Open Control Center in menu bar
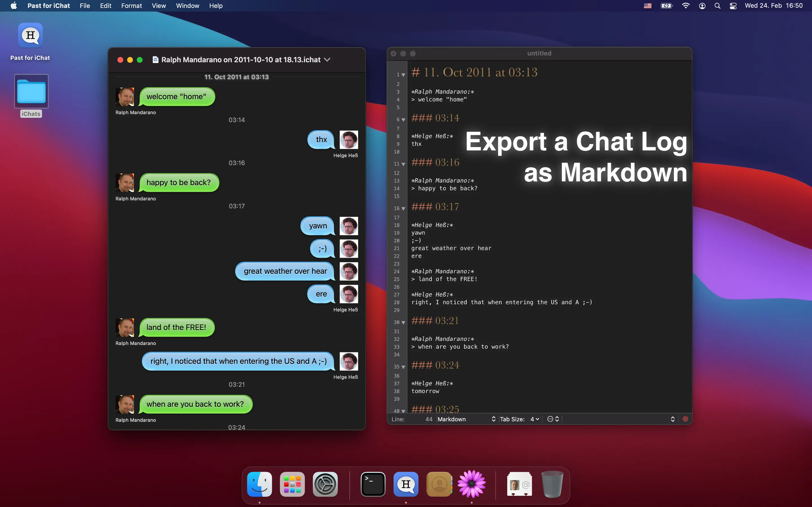Screen dimensions: 812x507 tap(733, 6)
